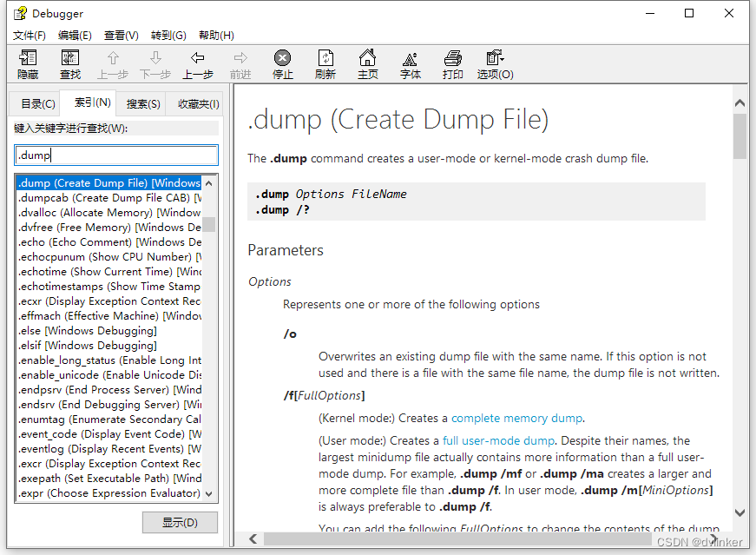Click the 停止 (Stop) toolbar icon
This screenshot has width=756, height=555.
[283, 64]
